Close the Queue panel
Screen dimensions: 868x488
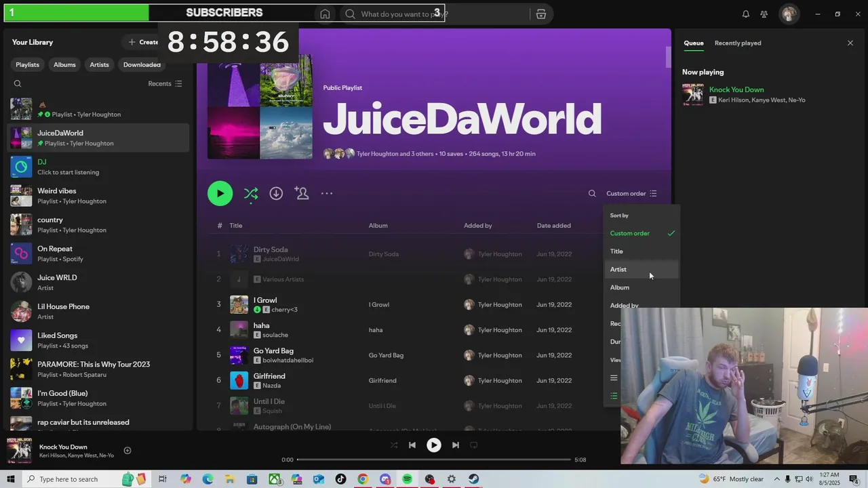[x=850, y=43]
